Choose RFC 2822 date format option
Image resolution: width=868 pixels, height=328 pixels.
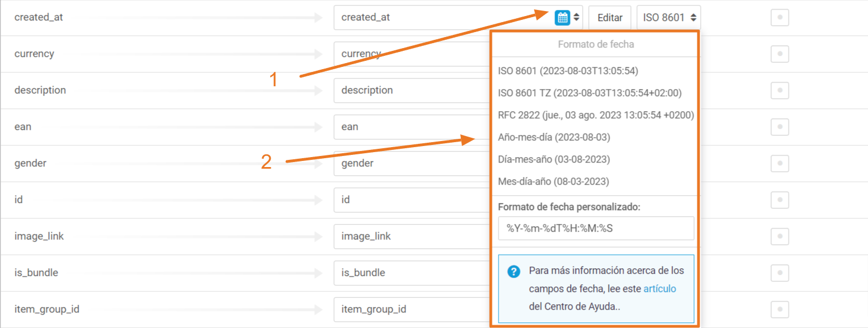pos(595,115)
